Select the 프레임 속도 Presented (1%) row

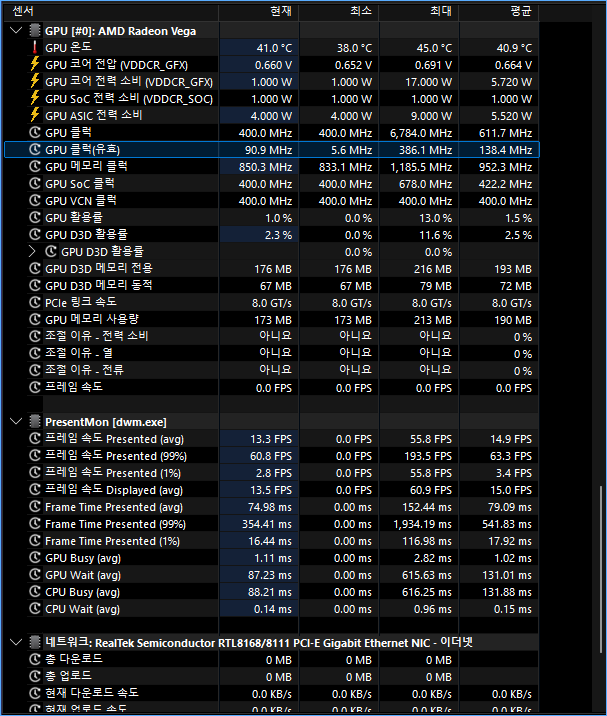click(271, 473)
